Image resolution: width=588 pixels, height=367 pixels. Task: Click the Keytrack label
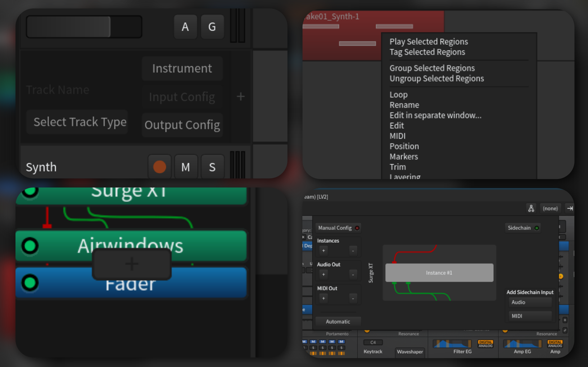click(x=373, y=352)
